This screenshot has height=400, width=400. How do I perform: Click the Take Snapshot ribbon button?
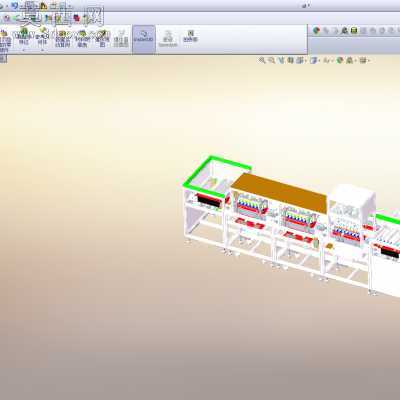point(190,37)
